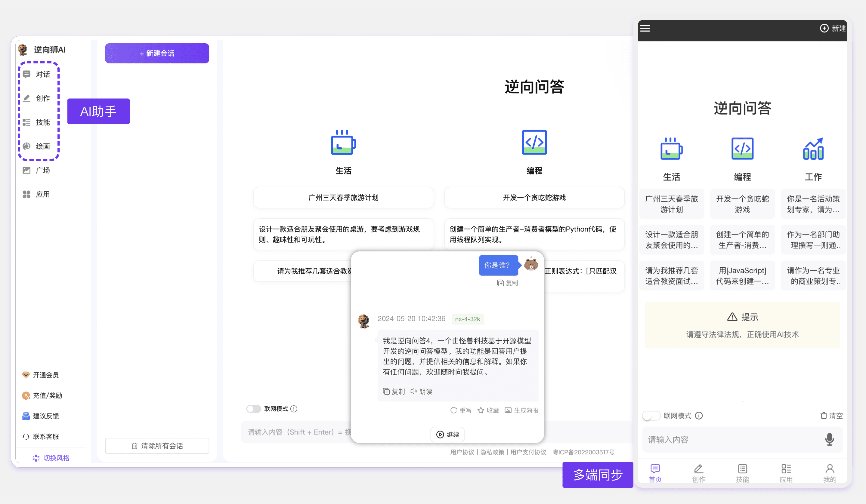The height and width of the screenshot is (504, 866).
Task: Select mobile prompt 开发一个贪吃蛇游戏
Action: 742,204
